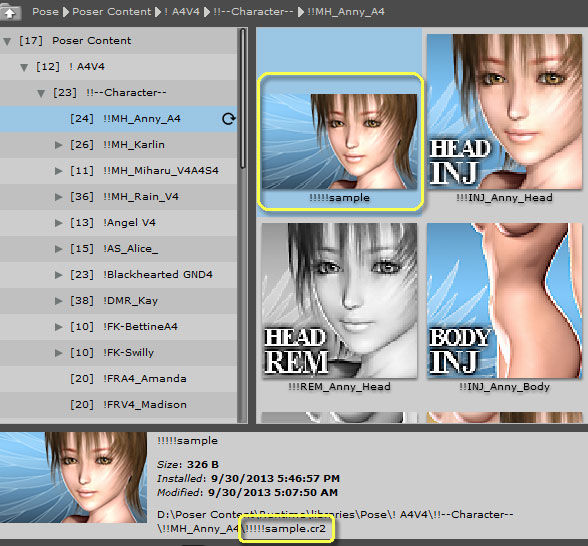Select the !Angel V4 folder row

click(x=118, y=223)
